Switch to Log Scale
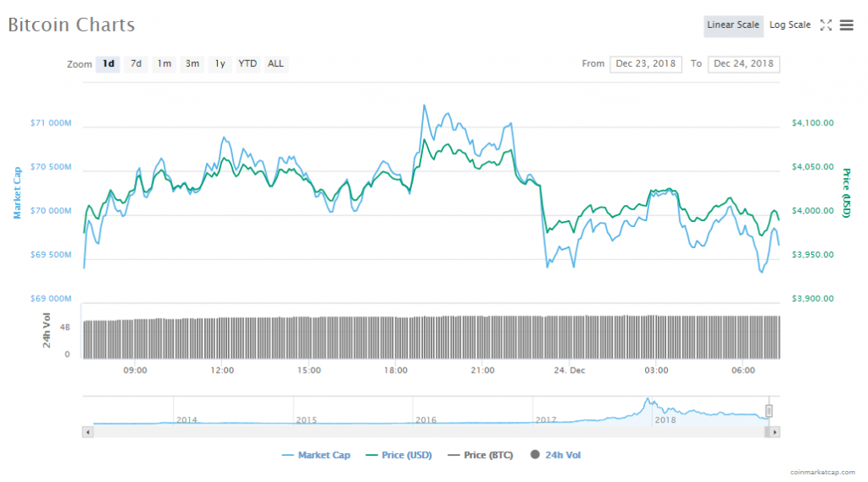Viewport: 868px width, 482px height. point(790,25)
